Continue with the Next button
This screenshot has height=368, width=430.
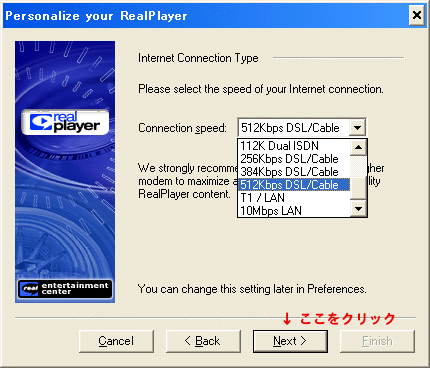(x=290, y=341)
